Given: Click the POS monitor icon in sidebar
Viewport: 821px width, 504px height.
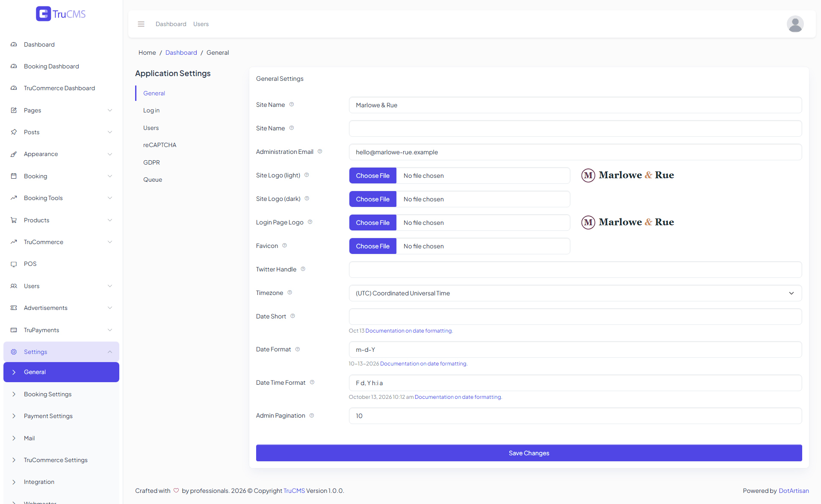Looking at the screenshot, I should click(14, 264).
